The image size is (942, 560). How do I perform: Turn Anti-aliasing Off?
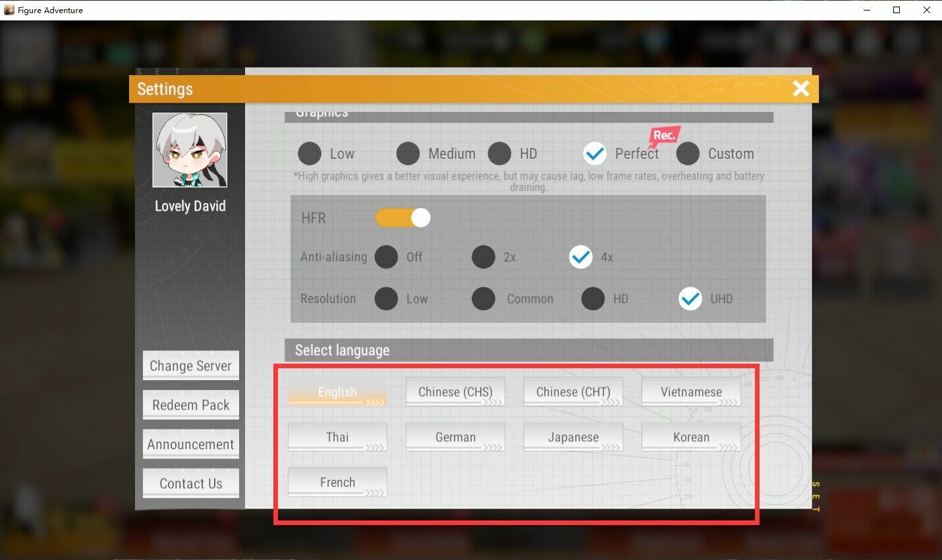click(386, 257)
